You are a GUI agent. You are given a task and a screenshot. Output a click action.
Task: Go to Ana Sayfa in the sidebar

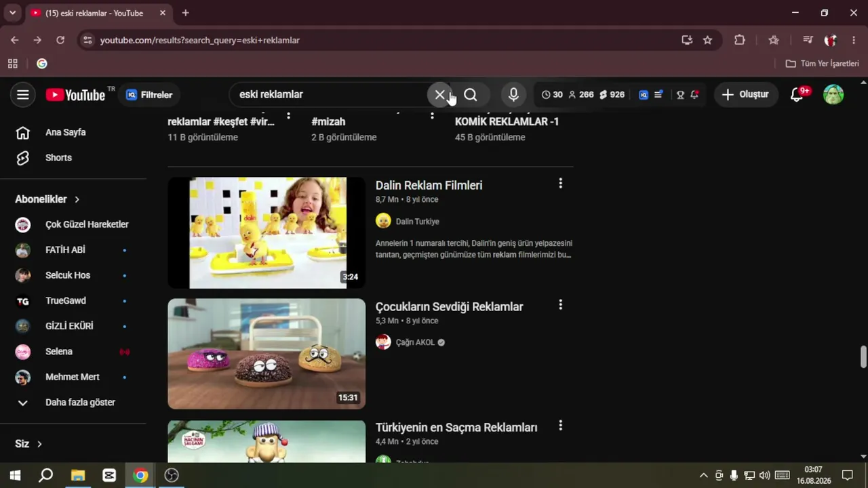(x=73, y=132)
